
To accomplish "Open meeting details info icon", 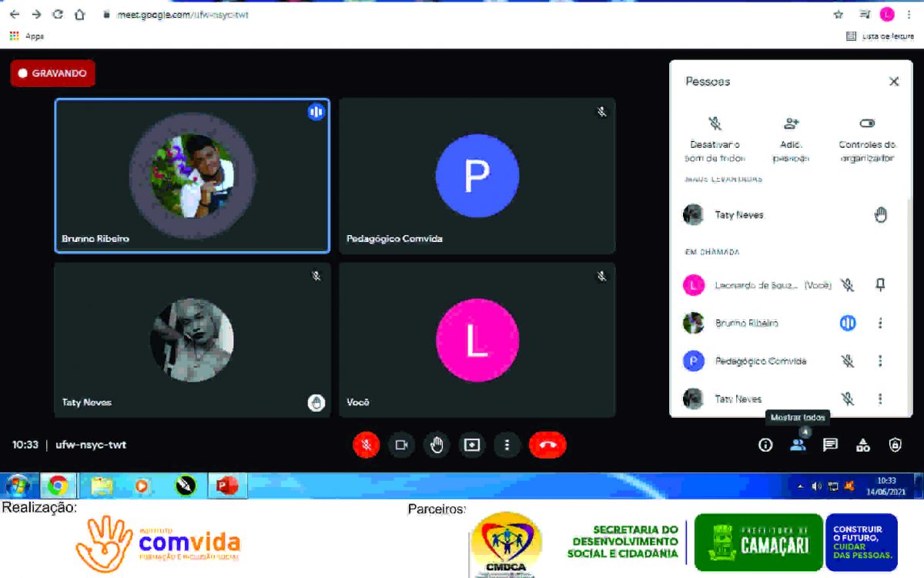I will click(765, 445).
